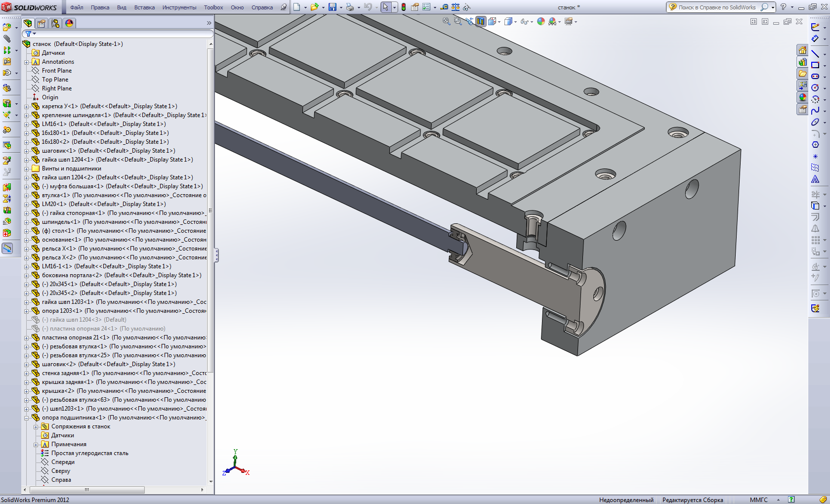Switch to the ConfigurationManager tab
830x504 pixels.
pyautogui.click(x=55, y=23)
